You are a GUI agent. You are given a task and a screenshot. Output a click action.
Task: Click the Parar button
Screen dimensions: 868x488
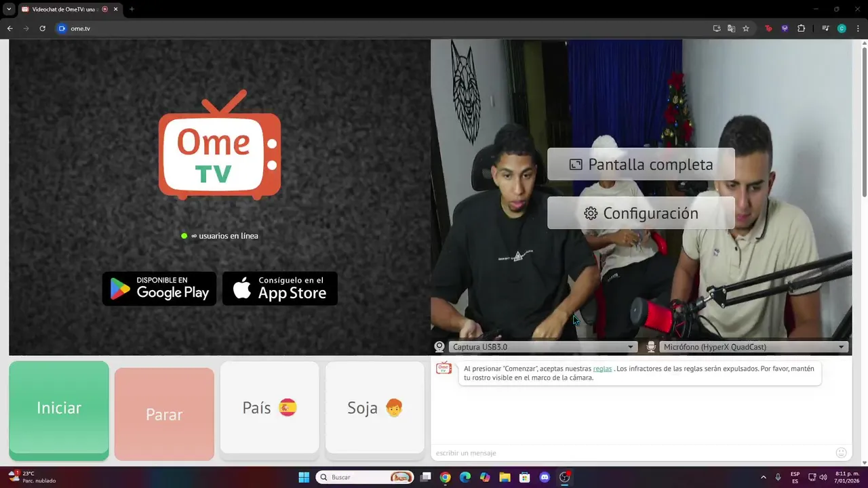pyautogui.click(x=164, y=414)
